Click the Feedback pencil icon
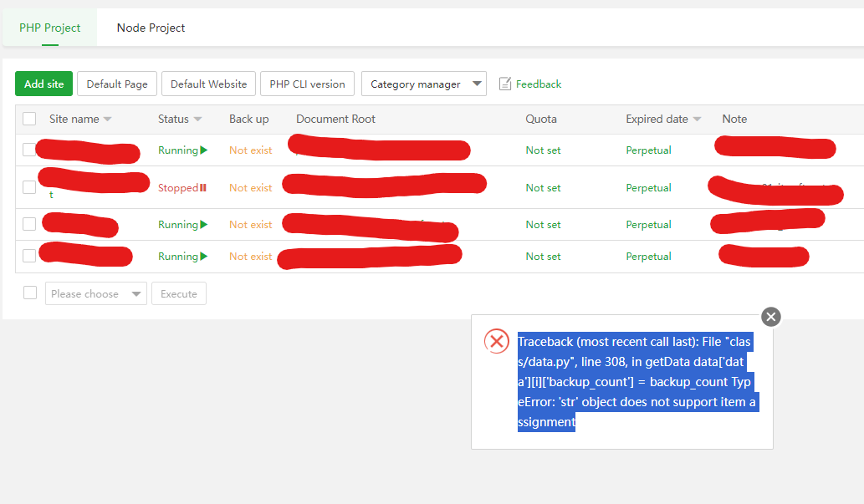Viewport: 864px width, 504px height. 505,84
